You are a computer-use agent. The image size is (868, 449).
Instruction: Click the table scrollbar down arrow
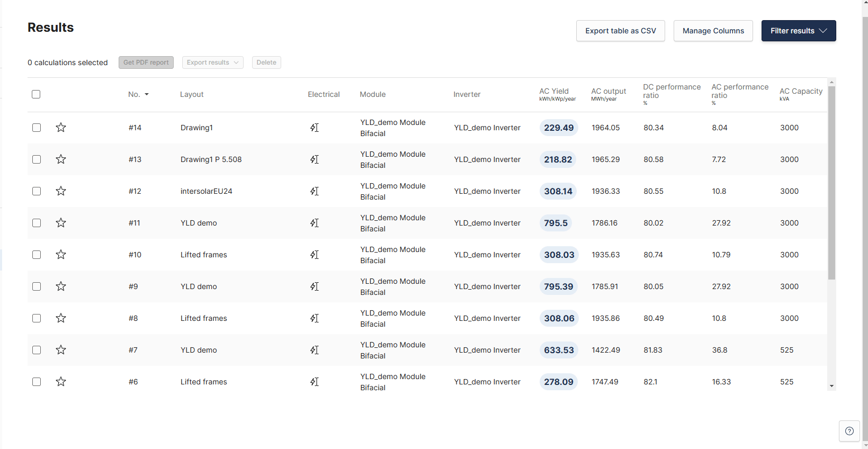pyautogui.click(x=831, y=386)
